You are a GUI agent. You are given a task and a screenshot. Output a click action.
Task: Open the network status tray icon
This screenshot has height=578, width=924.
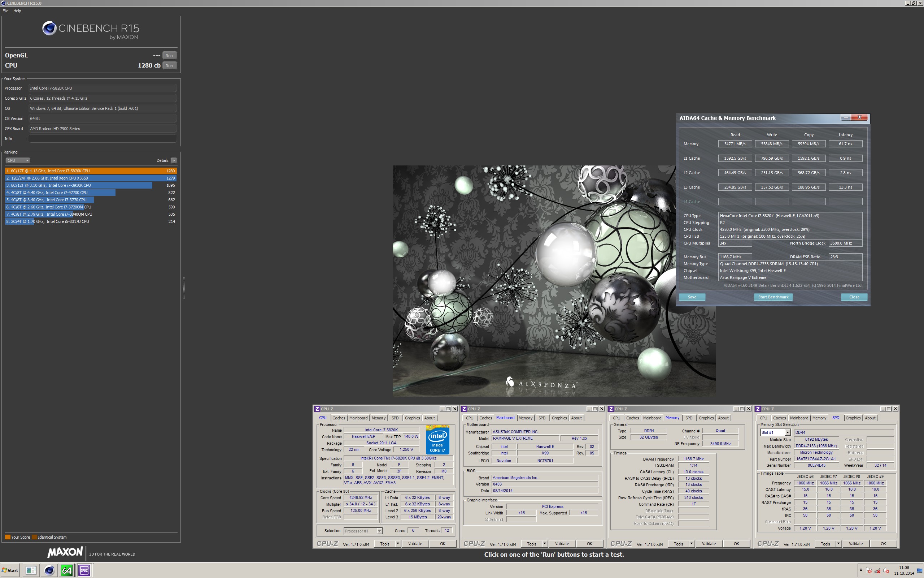point(877,571)
